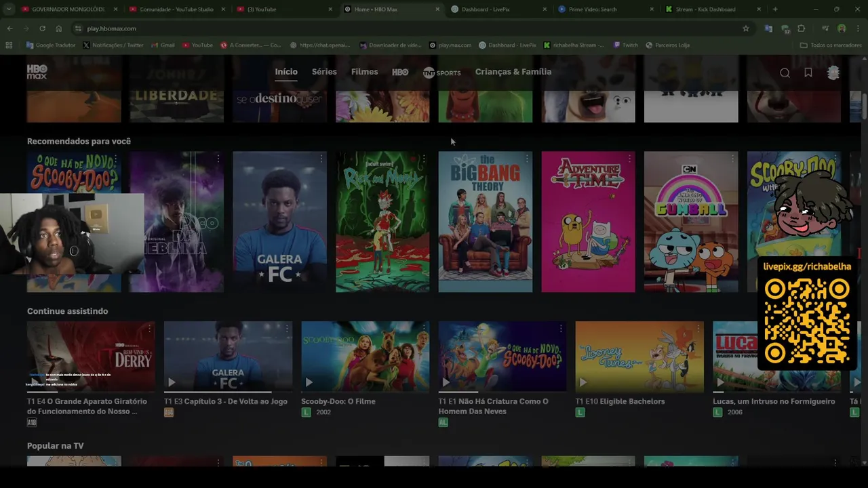Click 'T1 E3 Capítulo 3 - De Volta ao Jogo'
The width and height of the screenshot is (868, 488).
coord(226,401)
